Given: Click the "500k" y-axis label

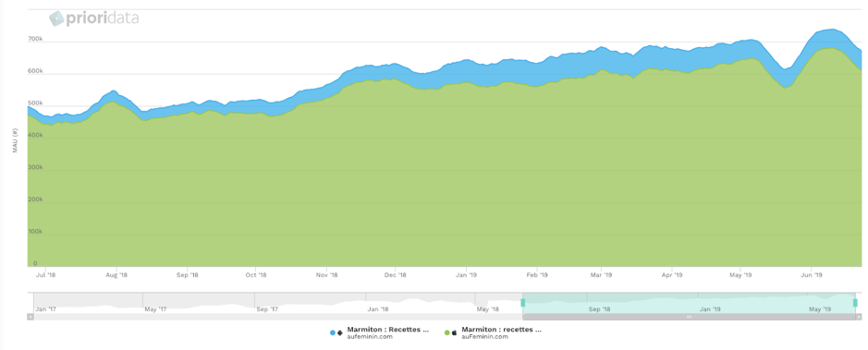Looking at the screenshot, I should point(35,103).
